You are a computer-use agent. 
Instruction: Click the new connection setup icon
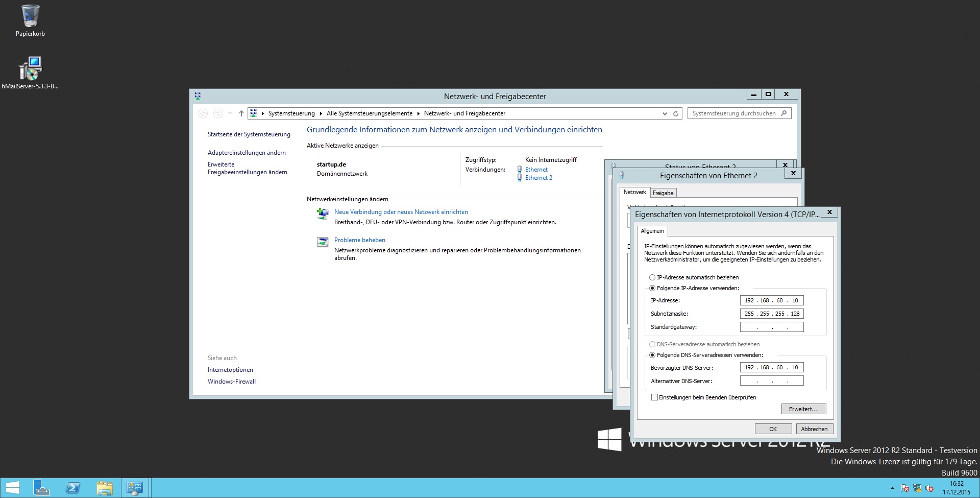[323, 214]
